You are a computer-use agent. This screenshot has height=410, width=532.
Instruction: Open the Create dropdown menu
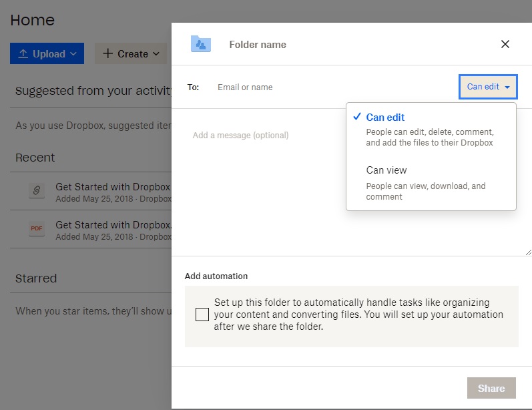tap(131, 53)
